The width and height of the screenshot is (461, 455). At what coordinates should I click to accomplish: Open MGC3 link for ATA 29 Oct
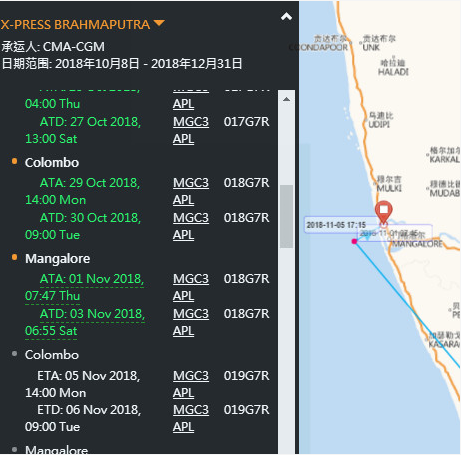[x=191, y=183]
